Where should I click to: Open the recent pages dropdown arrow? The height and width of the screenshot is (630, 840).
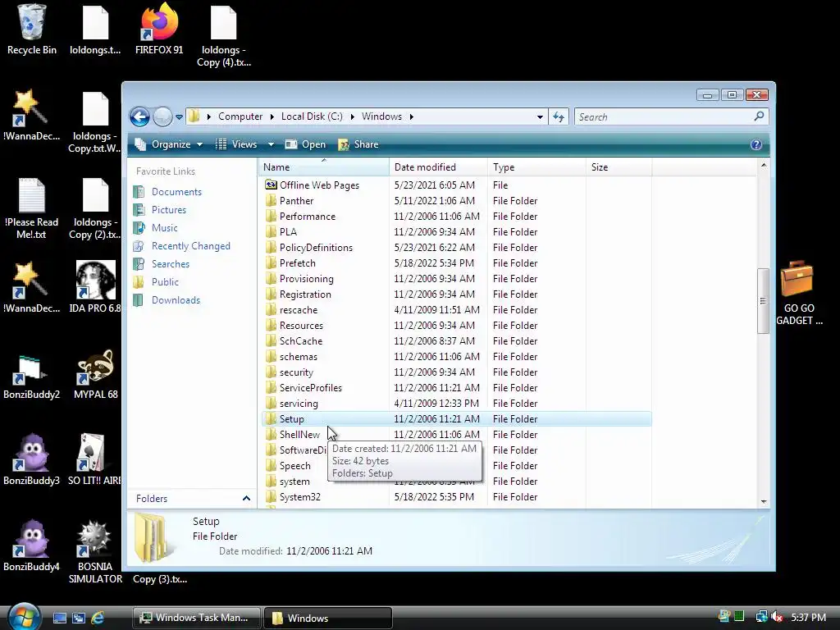[x=179, y=116]
